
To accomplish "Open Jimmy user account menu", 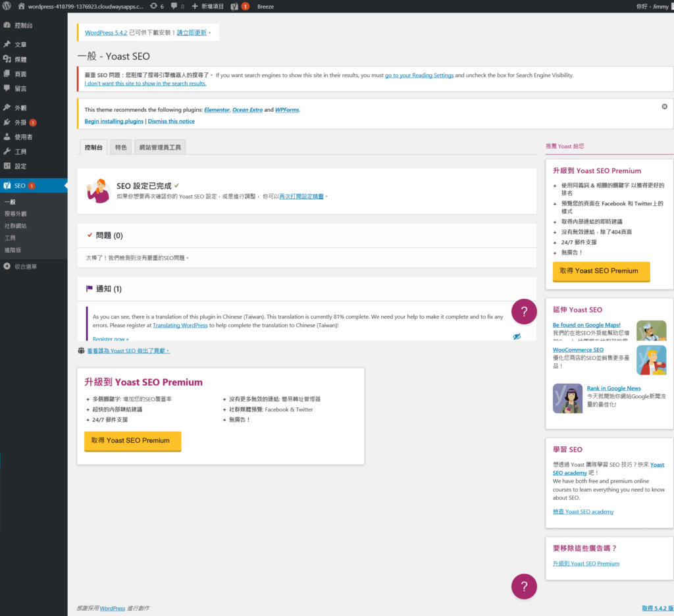I will click(654, 7).
